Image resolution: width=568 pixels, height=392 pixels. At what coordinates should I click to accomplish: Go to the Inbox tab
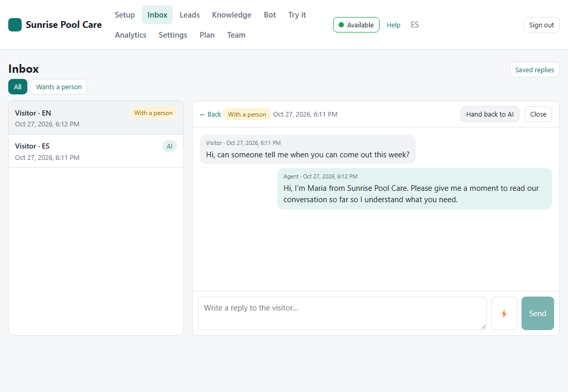[157, 15]
